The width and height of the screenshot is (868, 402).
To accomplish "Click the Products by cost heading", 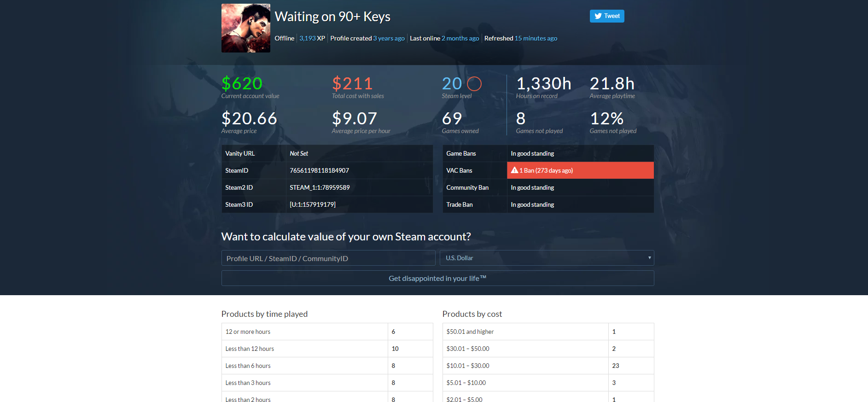I will pos(472,314).
